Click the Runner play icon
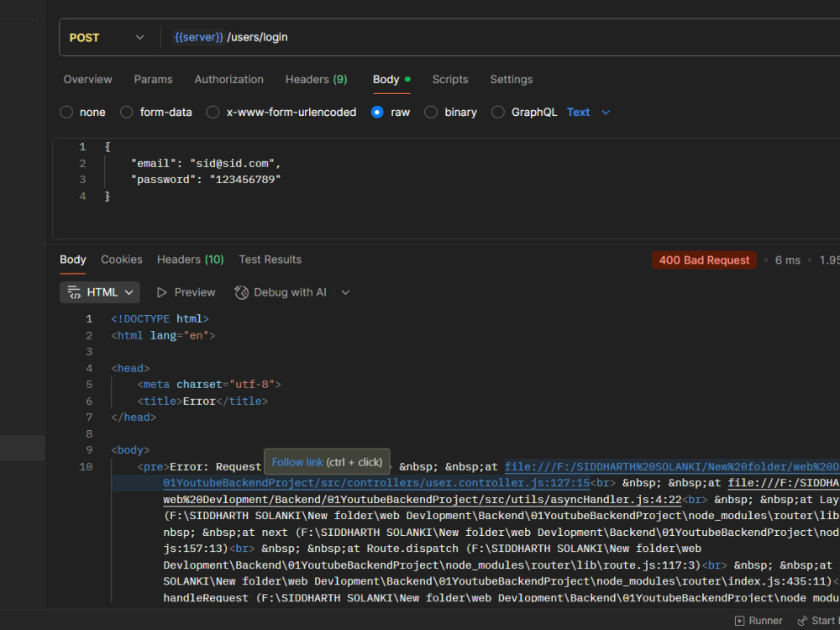The image size is (840, 630). (739, 621)
